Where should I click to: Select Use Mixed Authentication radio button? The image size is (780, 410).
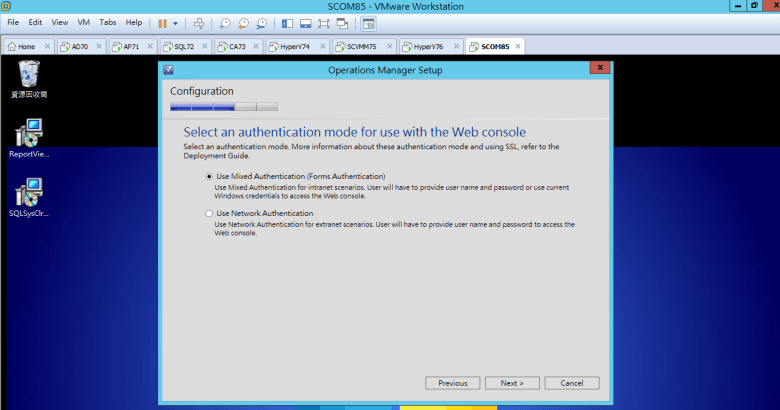click(x=209, y=176)
